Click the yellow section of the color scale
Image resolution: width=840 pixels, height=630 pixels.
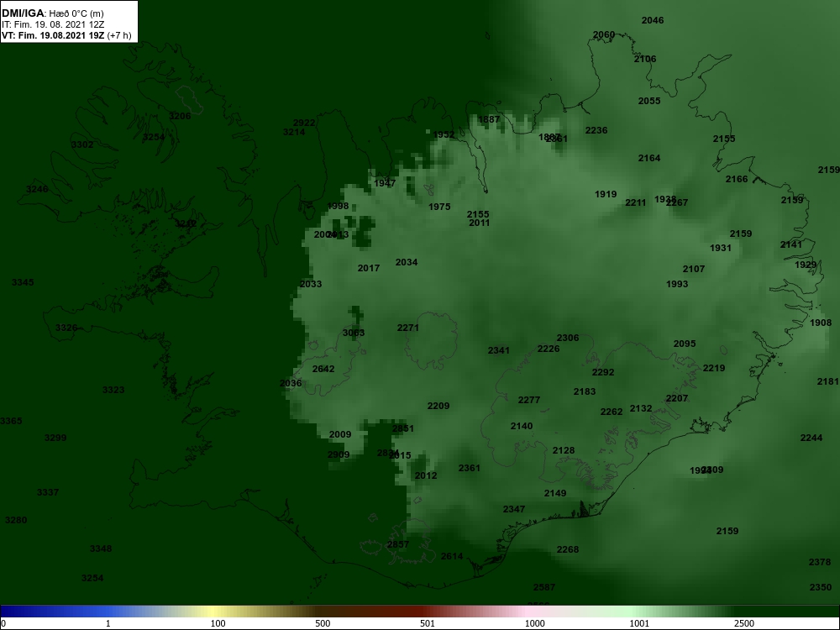[214, 612]
